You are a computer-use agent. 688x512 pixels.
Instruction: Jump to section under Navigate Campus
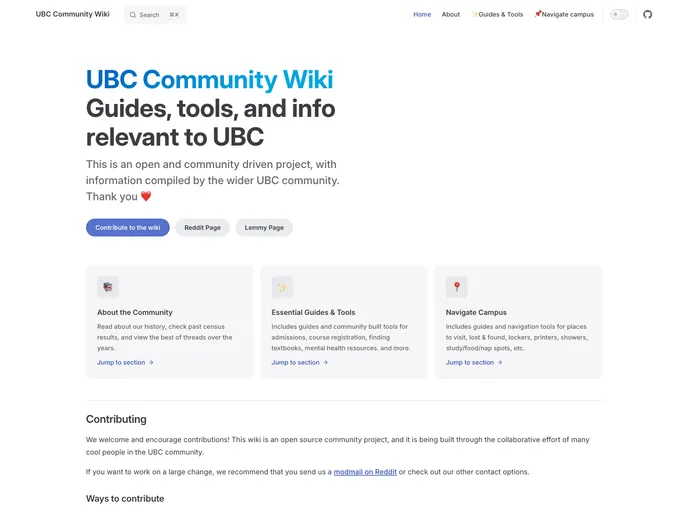(x=474, y=362)
